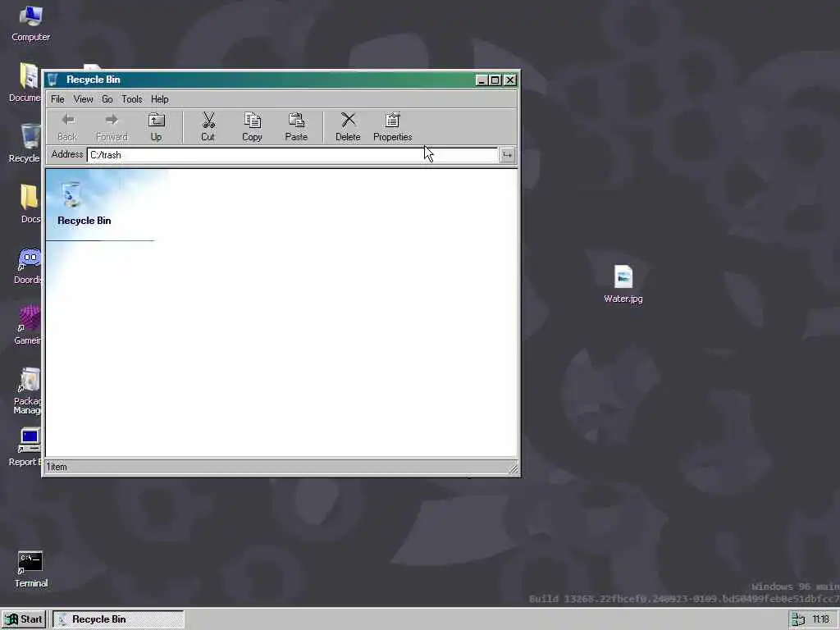Click the Back toolbar button
The image size is (840, 630).
pyautogui.click(x=67, y=127)
